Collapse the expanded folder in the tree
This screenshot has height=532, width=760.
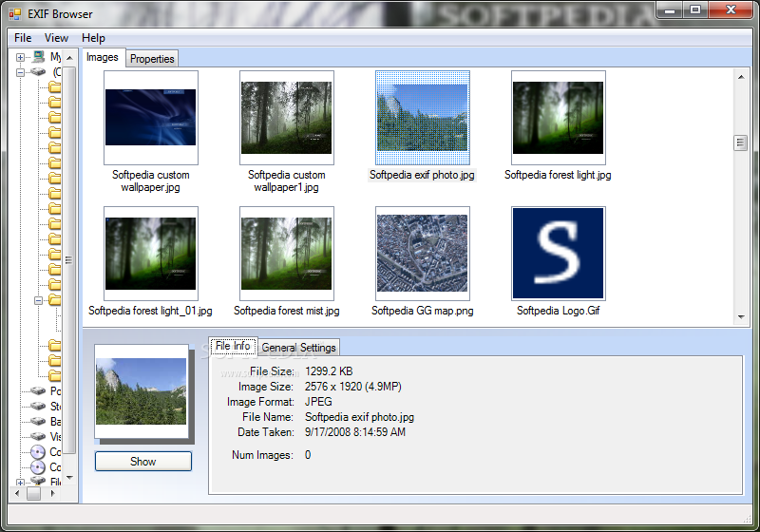(38, 300)
